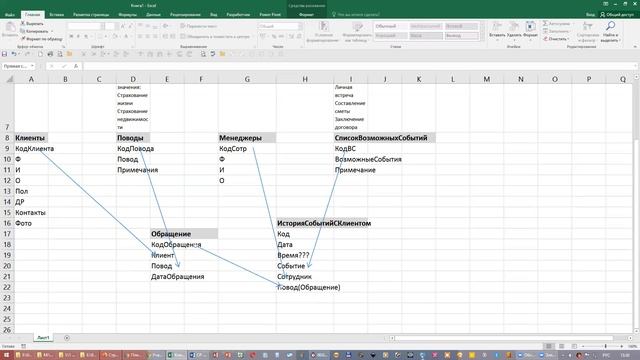Click the Windows Start button
The width and height of the screenshot is (640, 360).
pos(6,355)
